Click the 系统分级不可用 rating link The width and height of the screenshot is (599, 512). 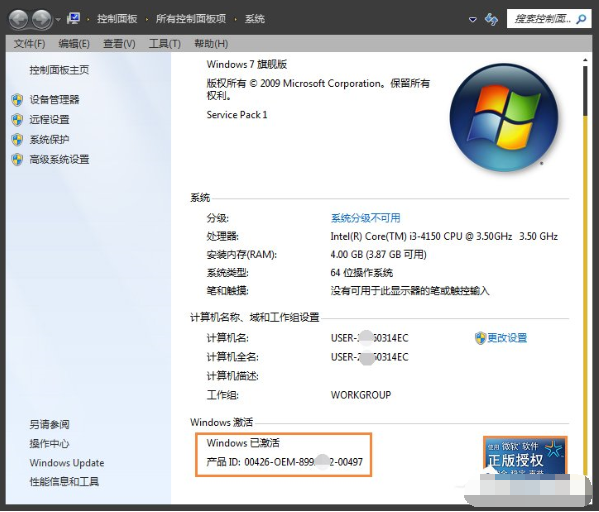(366, 218)
